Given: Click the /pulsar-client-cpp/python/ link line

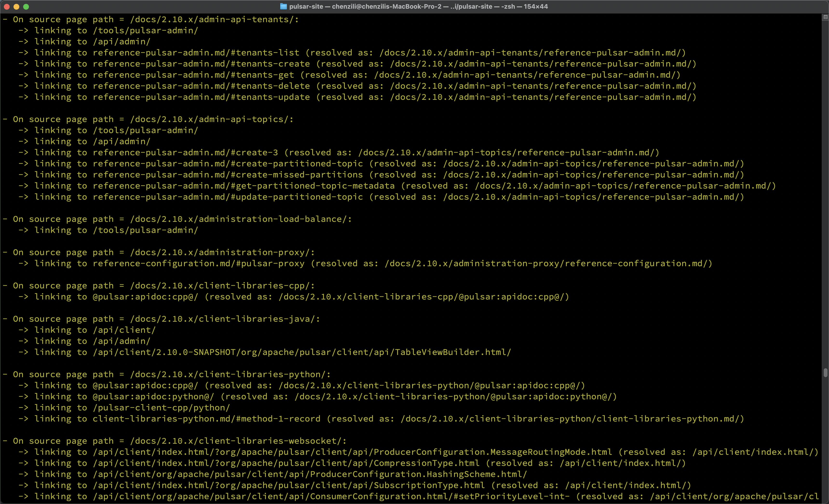Looking at the screenshot, I should pos(124,408).
